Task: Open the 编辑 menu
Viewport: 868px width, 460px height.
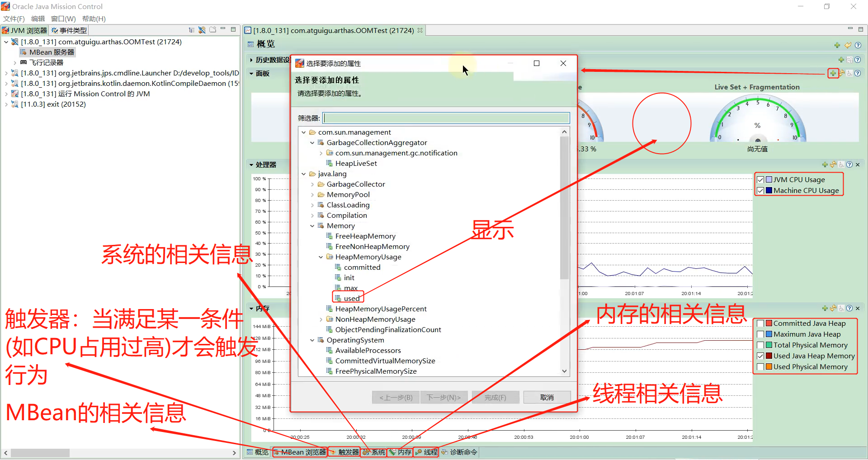Action: point(38,19)
